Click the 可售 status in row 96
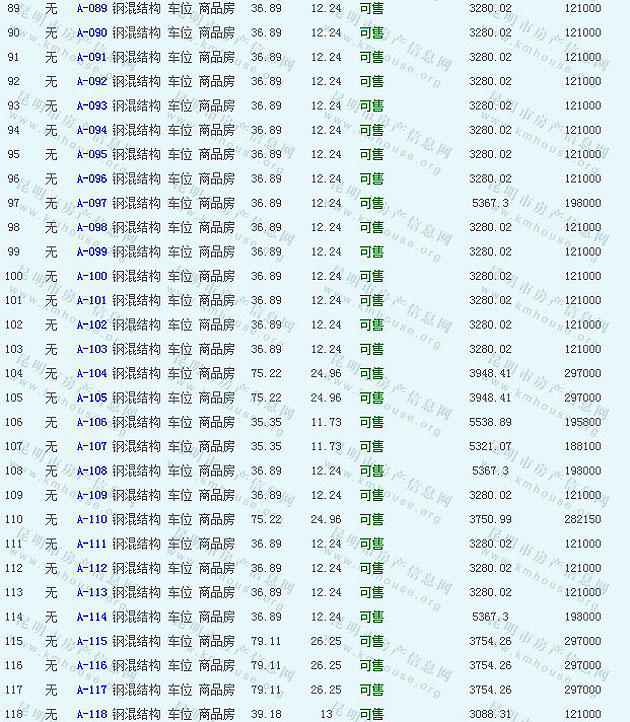 pos(371,179)
